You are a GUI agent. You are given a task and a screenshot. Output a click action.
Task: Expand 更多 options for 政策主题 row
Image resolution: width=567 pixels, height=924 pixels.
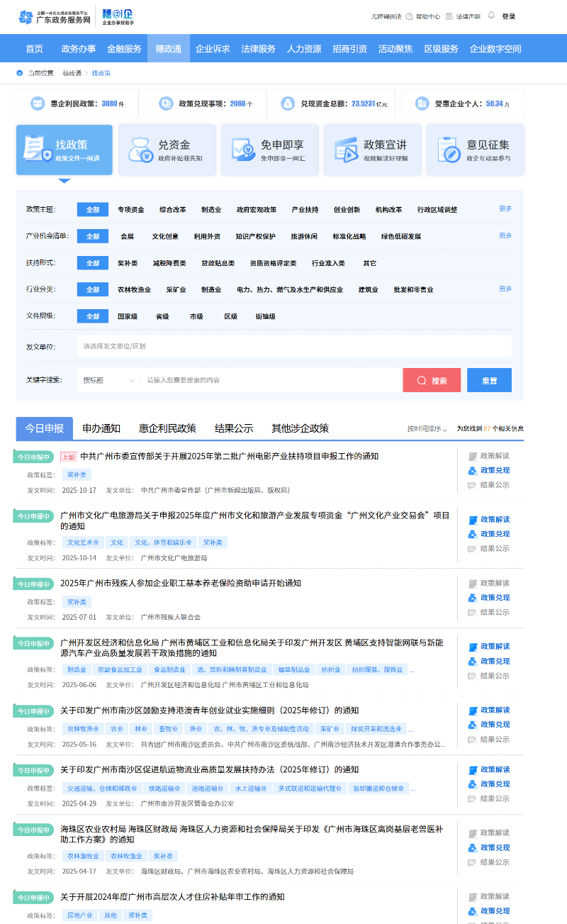(505, 209)
